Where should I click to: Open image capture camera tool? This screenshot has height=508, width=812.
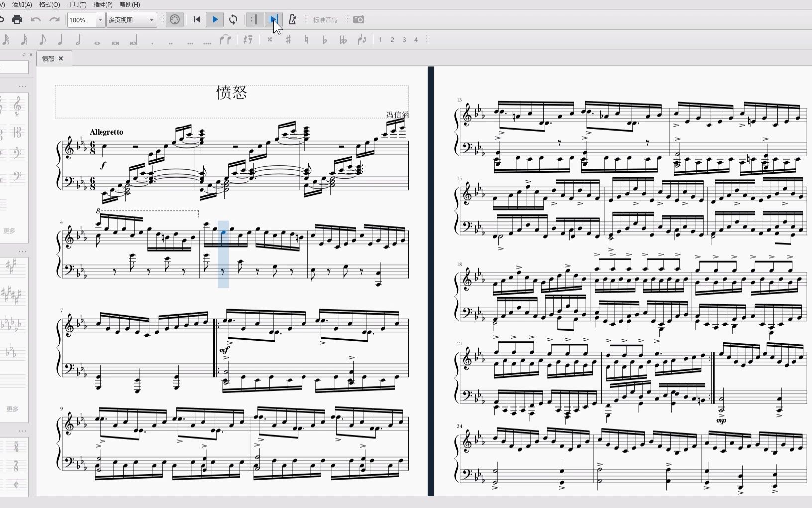(x=359, y=20)
